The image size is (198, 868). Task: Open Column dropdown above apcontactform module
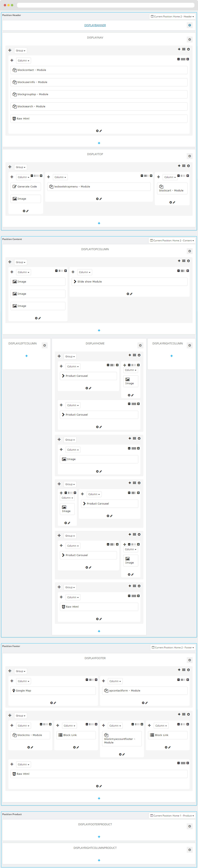click(115, 681)
